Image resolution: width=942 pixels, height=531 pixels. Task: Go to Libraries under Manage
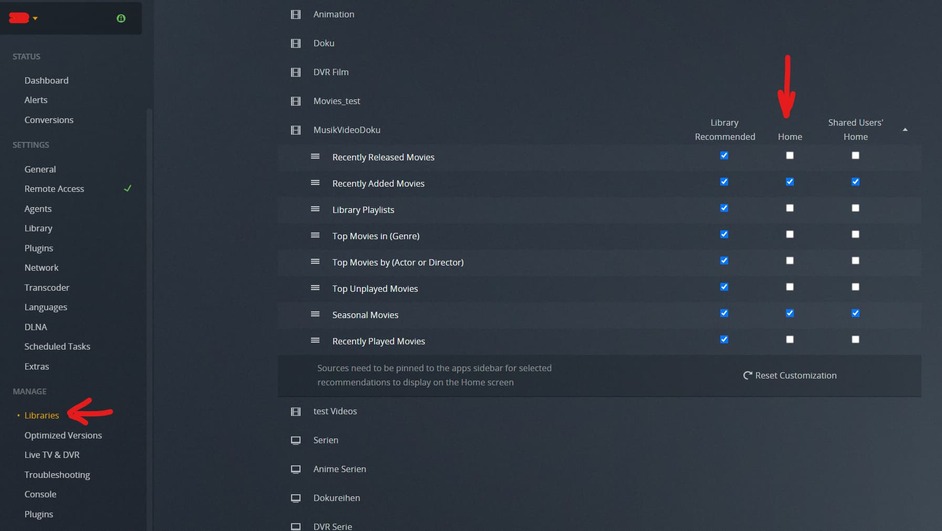pyautogui.click(x=41, y=416)
